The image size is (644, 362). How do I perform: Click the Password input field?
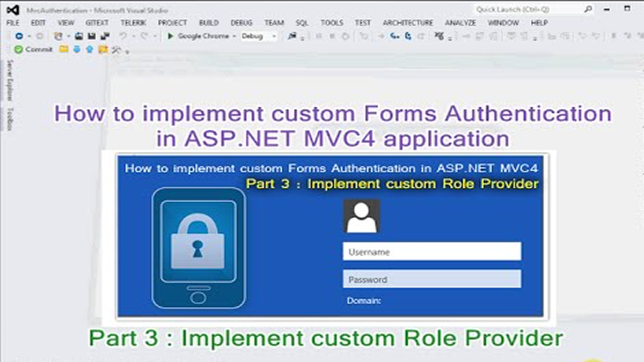coord(432,279)
